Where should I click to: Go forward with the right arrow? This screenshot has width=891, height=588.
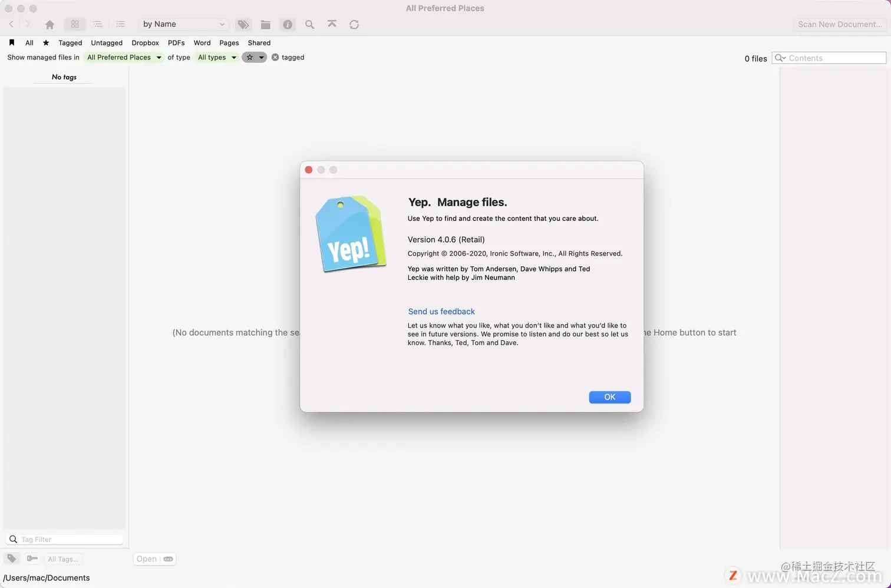(x=28, y=24)
